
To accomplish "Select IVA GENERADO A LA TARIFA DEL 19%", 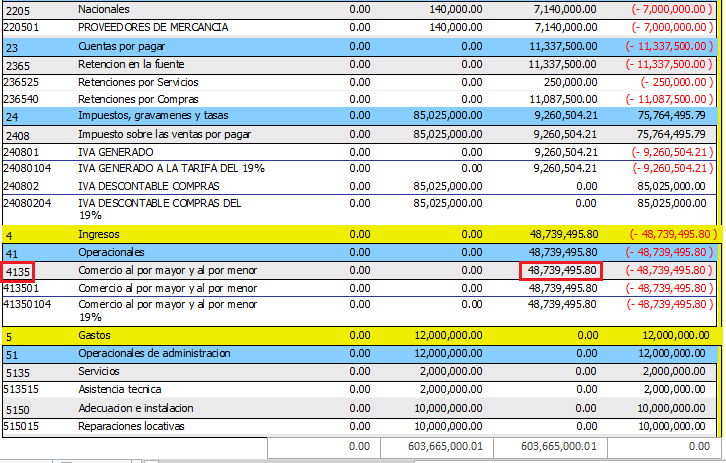I will pyautogui.click(x=171, y=168).
